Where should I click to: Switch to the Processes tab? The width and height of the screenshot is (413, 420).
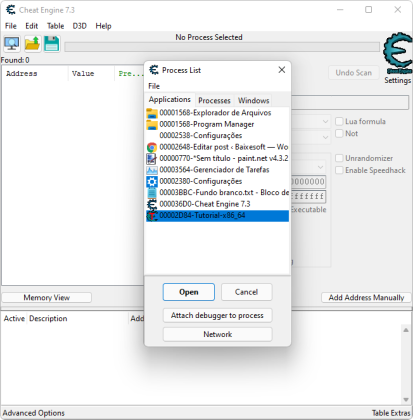214,101
